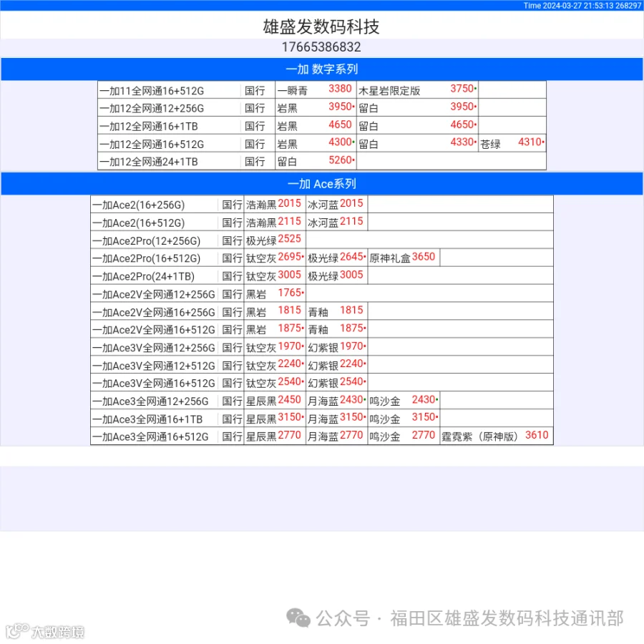644x644 pixels.
Task: Select the 月海蓝 price 3150
Action: (351, 417)
